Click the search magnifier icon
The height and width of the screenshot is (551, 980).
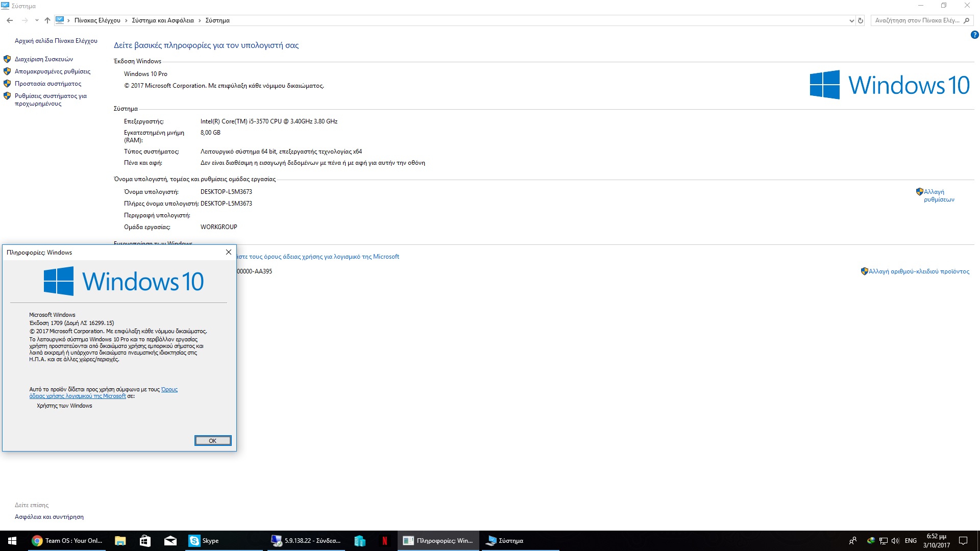[966, 20]
